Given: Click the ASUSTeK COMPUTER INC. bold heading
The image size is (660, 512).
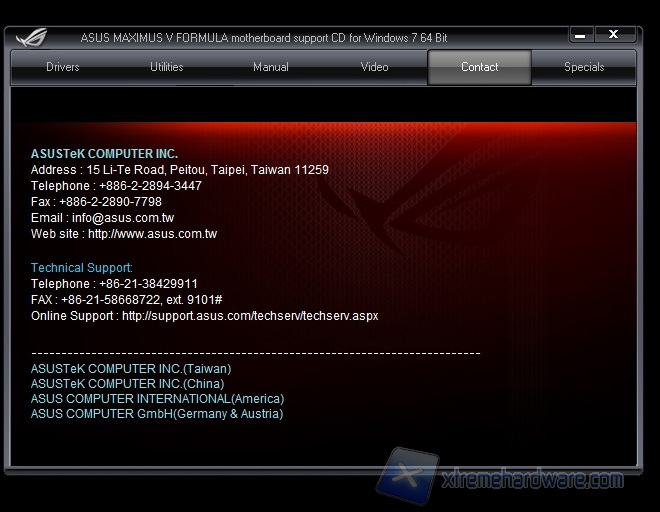Looking at the screenshot, I should (104, 154).
